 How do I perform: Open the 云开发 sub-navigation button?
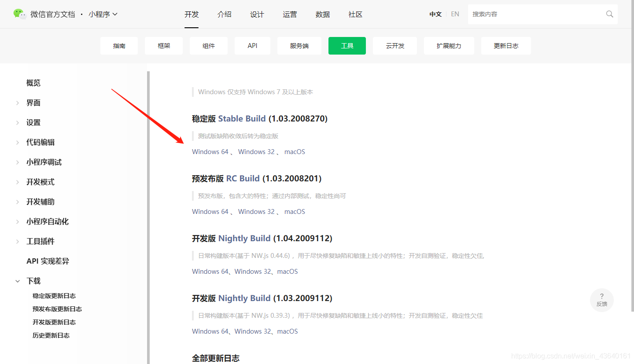pyautogui.click(x=395, y=46)
